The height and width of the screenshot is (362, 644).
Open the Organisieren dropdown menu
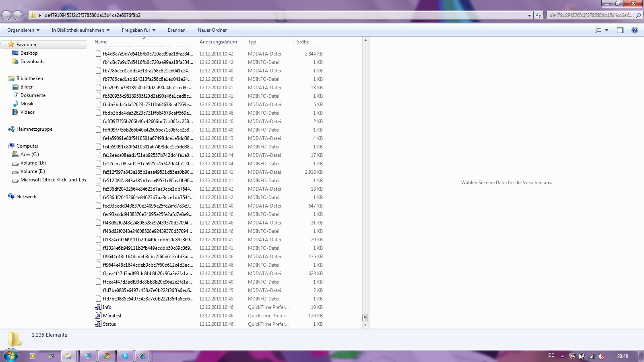pyautogui.click(x=23, y=30)
